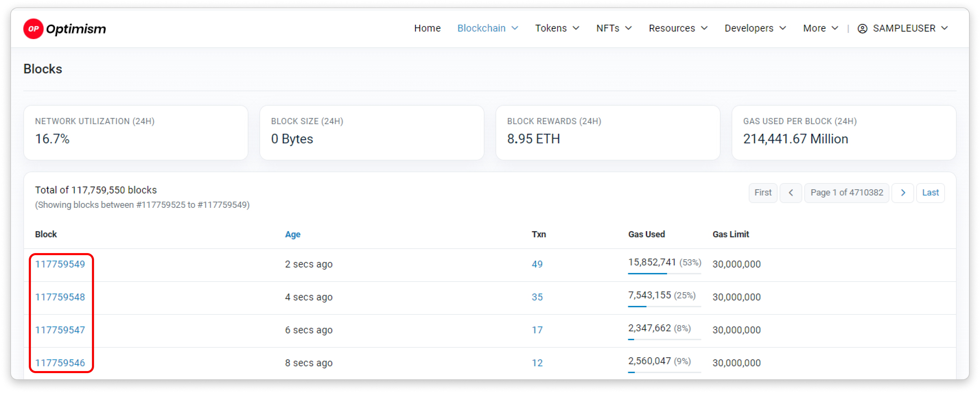The image size is (980, 393).
Task: Open block 117759549 details
Action: (x=60, y=264)
